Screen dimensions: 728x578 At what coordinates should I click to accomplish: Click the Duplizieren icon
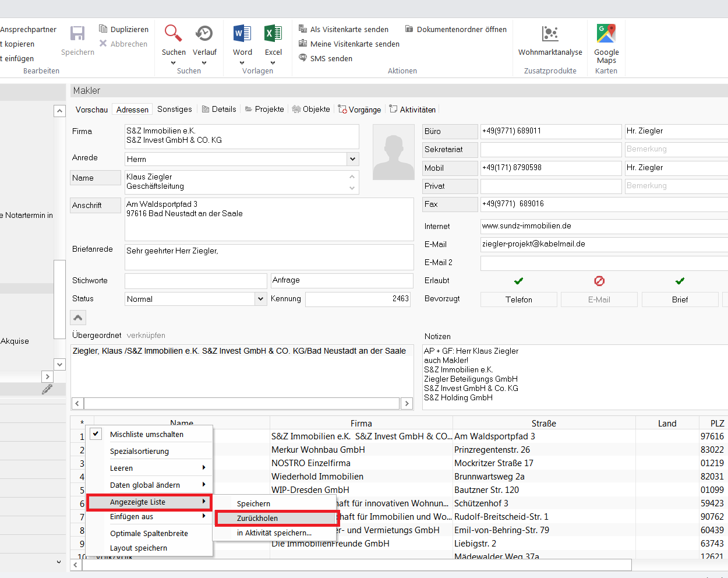click(x=103, y=29)
